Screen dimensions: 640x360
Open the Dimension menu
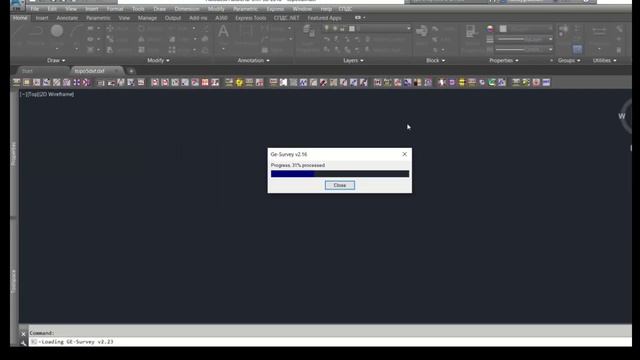point(187,9)
